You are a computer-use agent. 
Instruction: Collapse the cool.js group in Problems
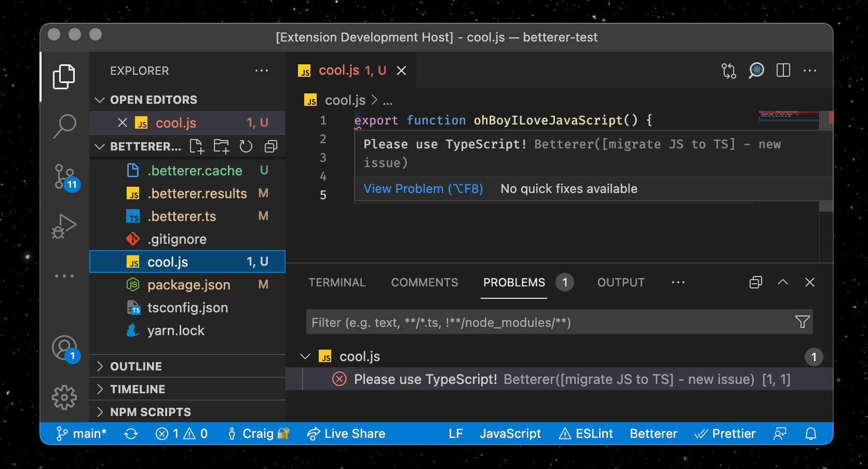point(305,356)
